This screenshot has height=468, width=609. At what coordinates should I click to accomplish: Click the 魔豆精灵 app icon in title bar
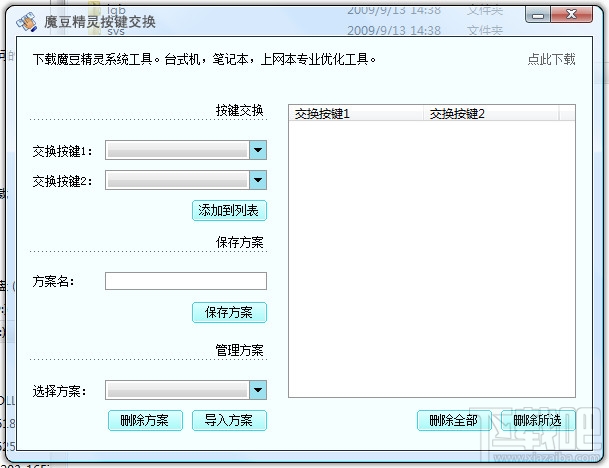coord(26,21)
